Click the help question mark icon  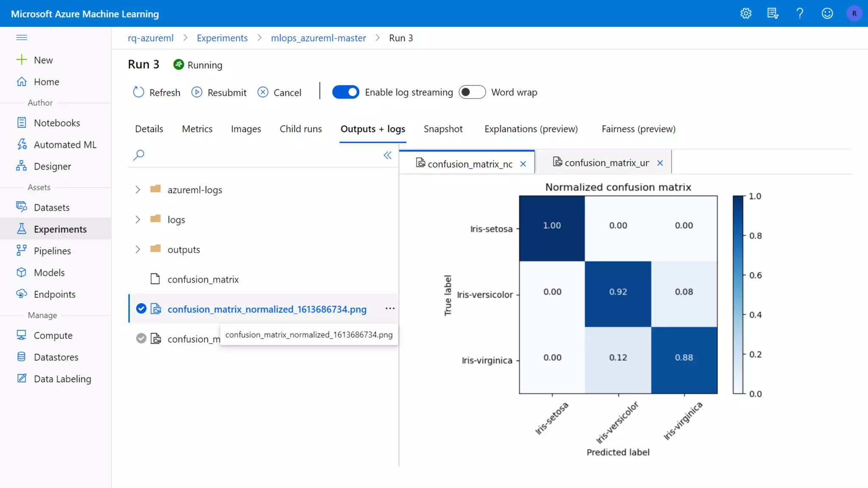pos(800,14)
